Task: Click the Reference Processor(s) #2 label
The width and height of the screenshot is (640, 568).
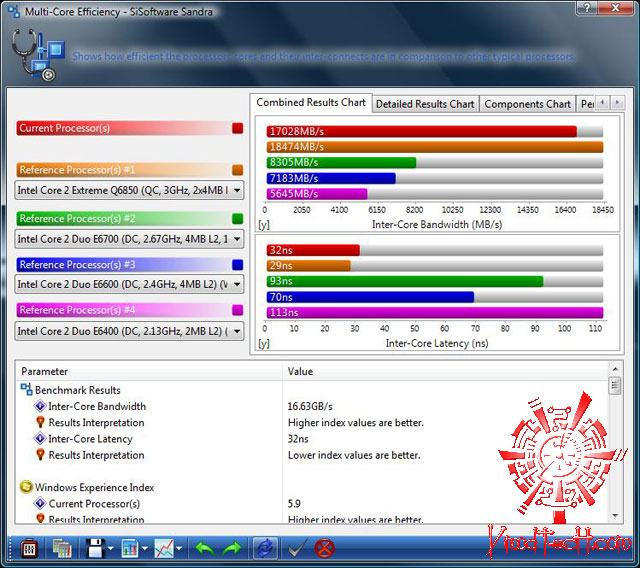Action: tap(77, 219)
